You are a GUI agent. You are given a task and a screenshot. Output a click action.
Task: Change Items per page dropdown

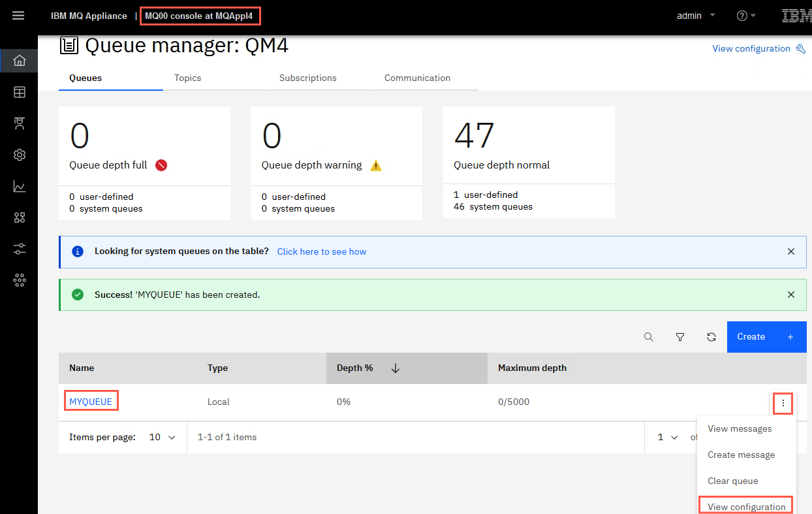point(163,437)
